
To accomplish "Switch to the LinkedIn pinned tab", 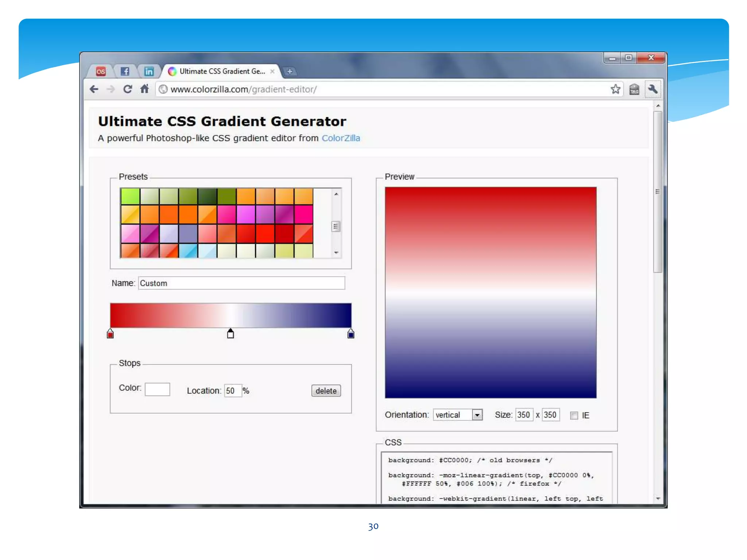I will [149, 71].
